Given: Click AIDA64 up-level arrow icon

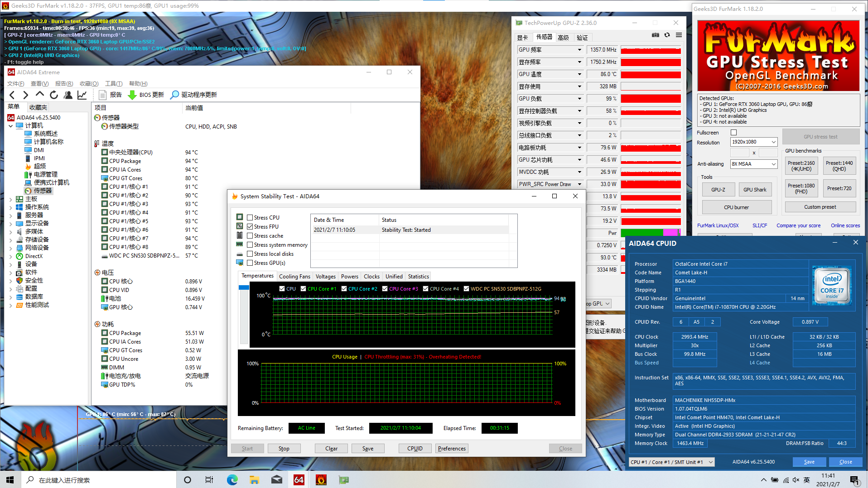Looking at the screenshot, I should tap(40, 95).
